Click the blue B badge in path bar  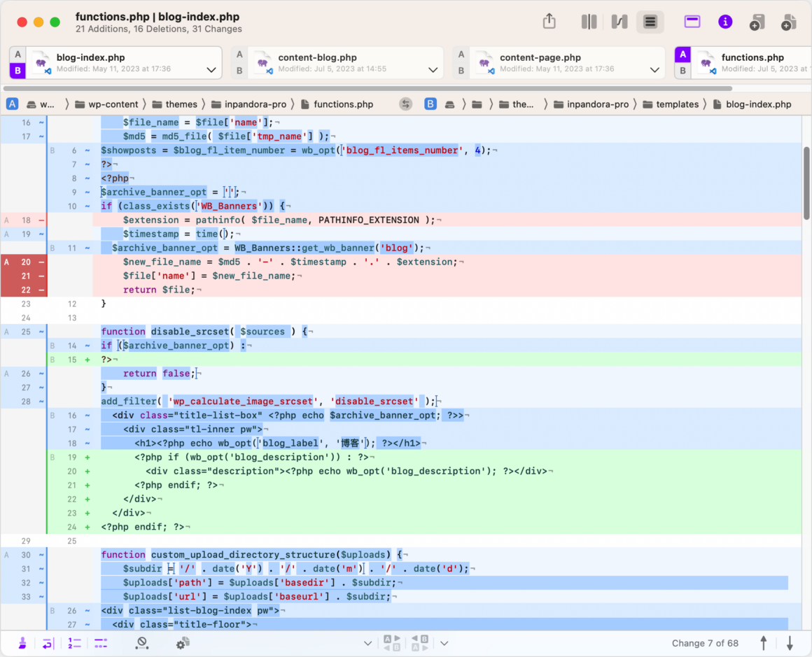tap(430, 104)
